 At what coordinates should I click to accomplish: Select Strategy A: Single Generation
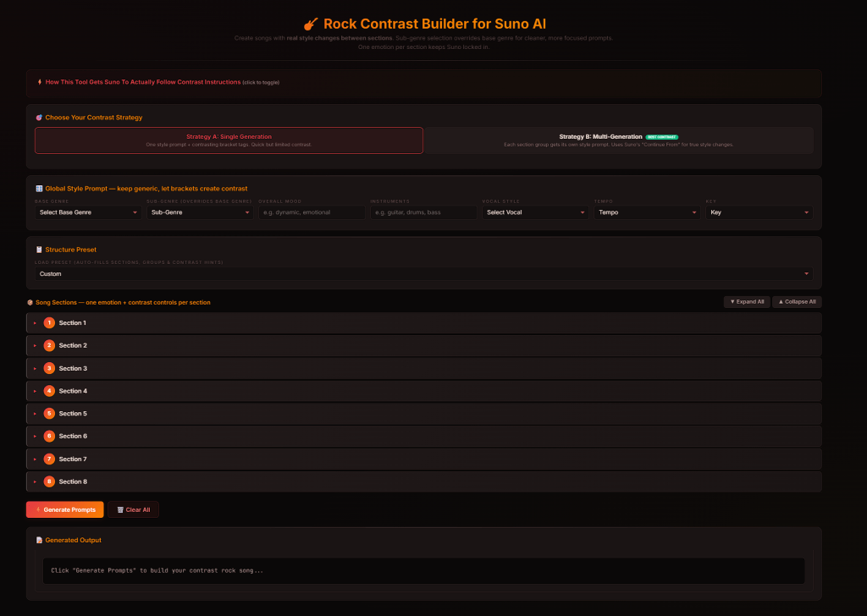tap(229, 140)
